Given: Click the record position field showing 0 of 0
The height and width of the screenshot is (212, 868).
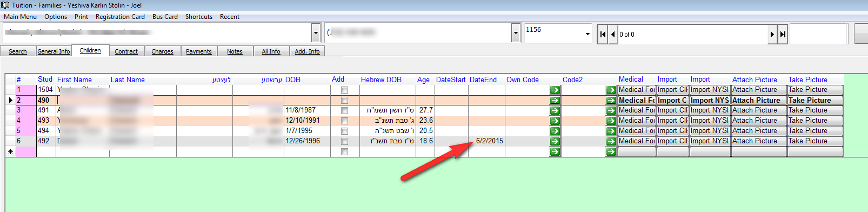Looking at the screenshot, I should (x=693, y=34).
